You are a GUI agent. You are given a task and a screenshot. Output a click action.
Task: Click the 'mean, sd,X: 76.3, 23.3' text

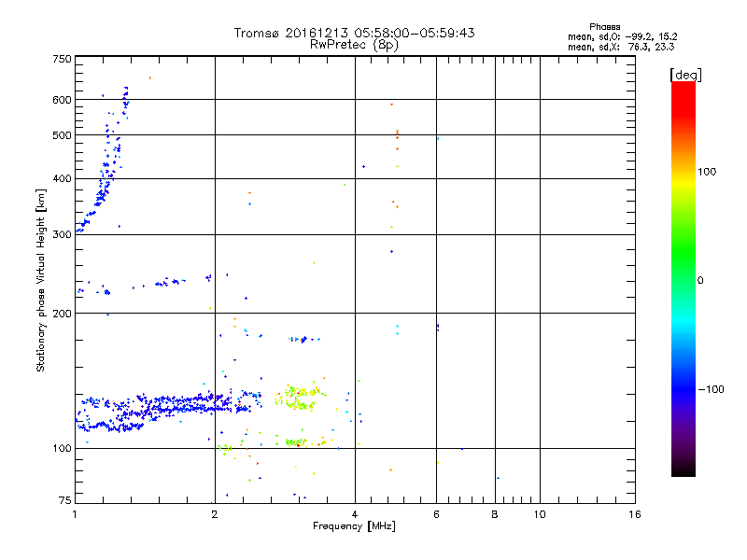[x=621, y=47]
